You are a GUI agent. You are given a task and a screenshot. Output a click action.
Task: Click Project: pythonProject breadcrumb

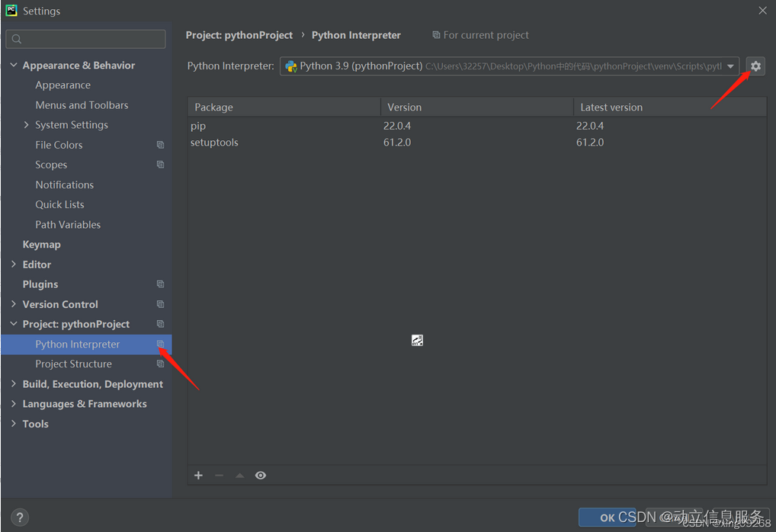[x=239, y=35]
